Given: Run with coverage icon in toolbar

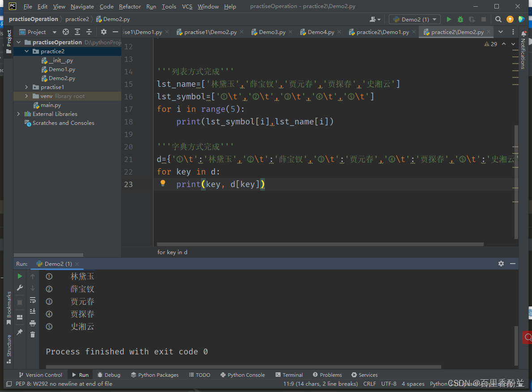Looking at the screenshot, I should [472, 19].
